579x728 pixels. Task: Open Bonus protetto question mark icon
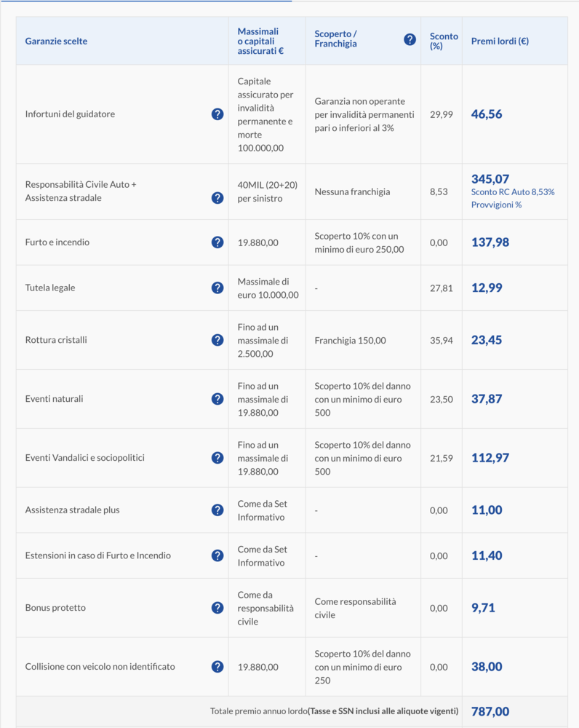coord(217,608)
